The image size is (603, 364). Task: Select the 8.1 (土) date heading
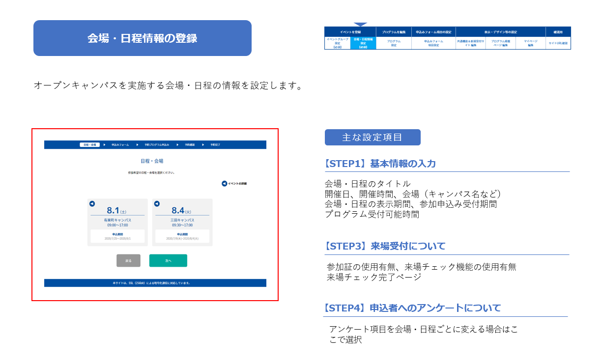pyautogui.click(x=117, y=210)
